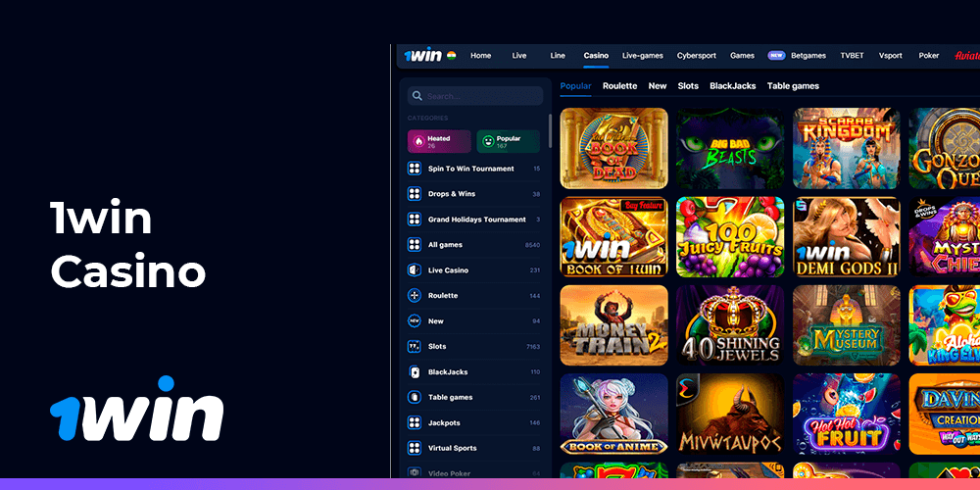Switch to the Roulette tab above the game grid
The image size is (980, 490).
coord(620,86)
